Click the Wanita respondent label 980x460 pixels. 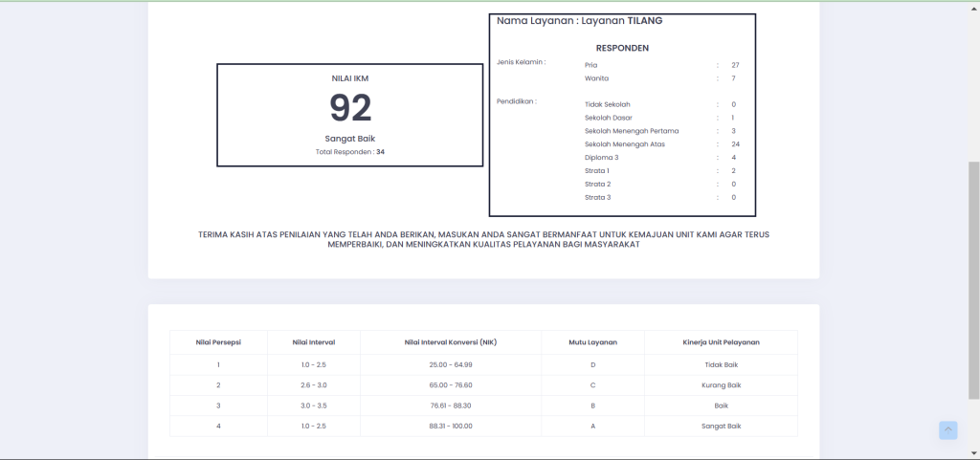click(x=596, y=78)
